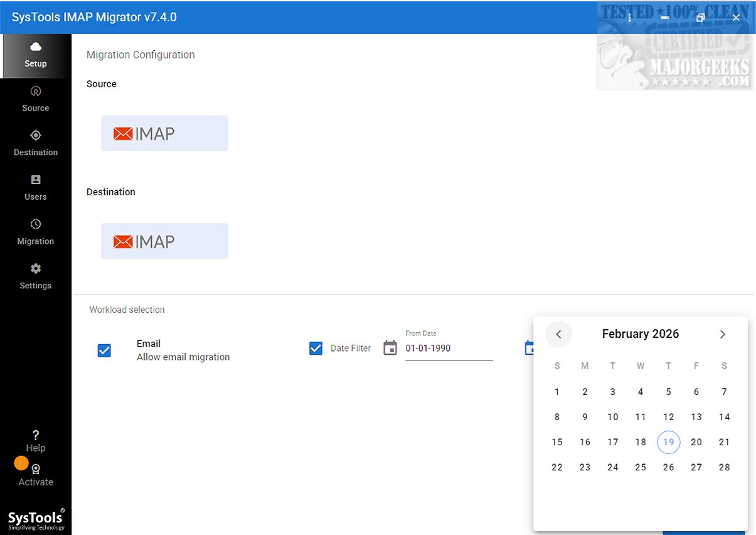The image size is (756, 535).
Task: Go to Source in sidebar
Action: tap(36, 99)
